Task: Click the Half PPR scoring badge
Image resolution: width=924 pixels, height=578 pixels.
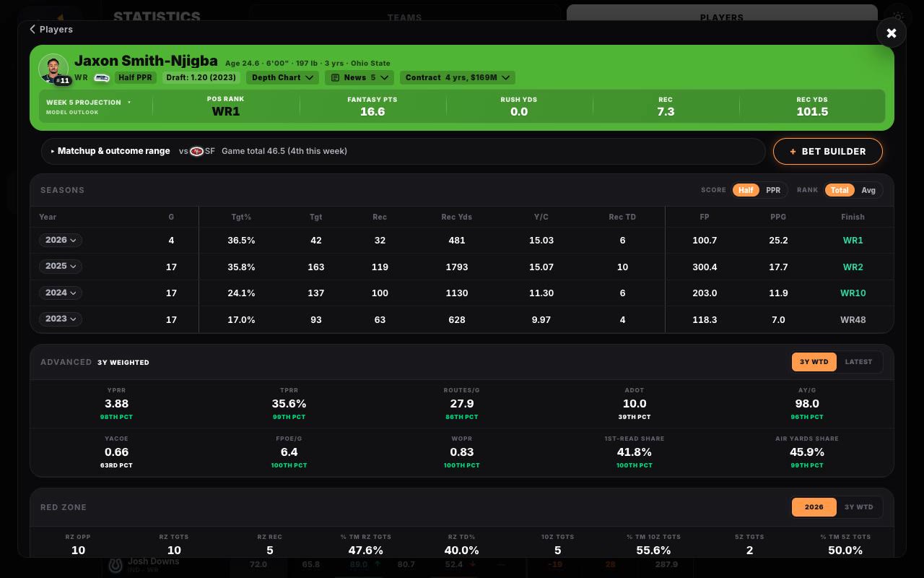Action: click(x=136, y=77)
